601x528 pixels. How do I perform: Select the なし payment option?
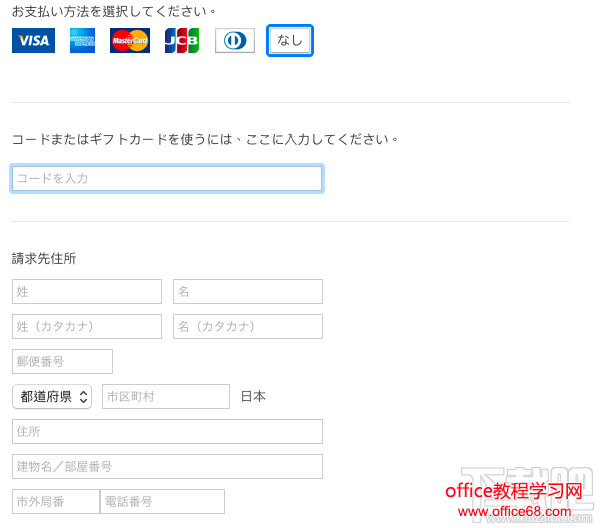pos(290,41)
